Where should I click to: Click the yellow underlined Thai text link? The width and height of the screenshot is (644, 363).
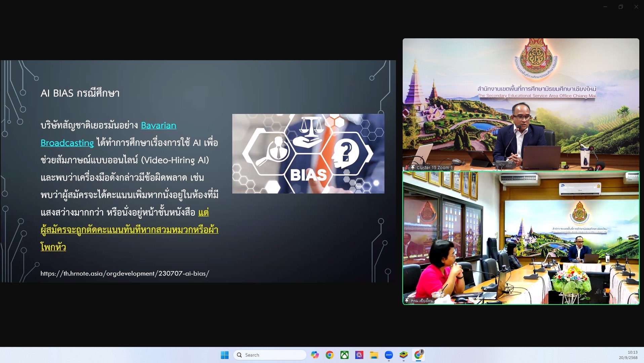129,230
